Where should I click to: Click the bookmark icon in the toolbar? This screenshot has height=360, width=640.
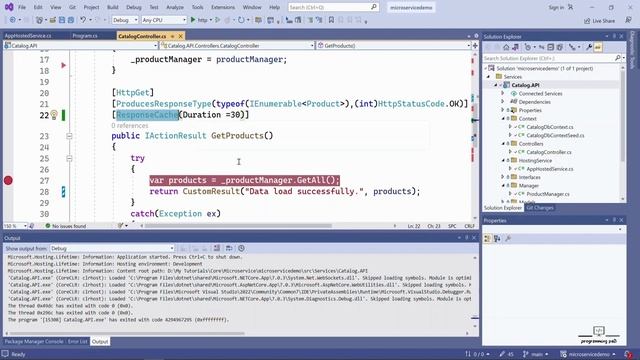click(331, 20)
